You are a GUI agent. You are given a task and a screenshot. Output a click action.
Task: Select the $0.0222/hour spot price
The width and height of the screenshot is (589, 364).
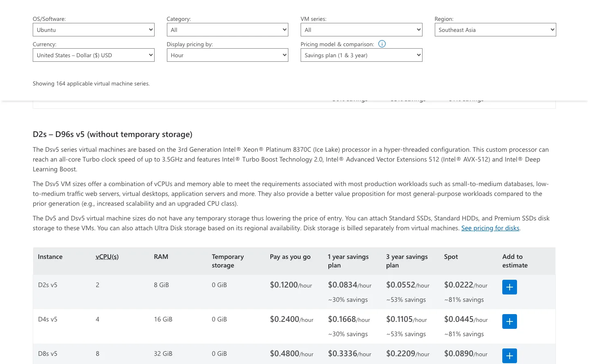tap(466, 285)
